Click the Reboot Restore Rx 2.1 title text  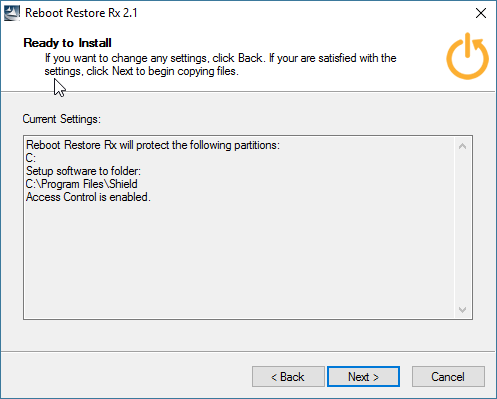(81, 13)
